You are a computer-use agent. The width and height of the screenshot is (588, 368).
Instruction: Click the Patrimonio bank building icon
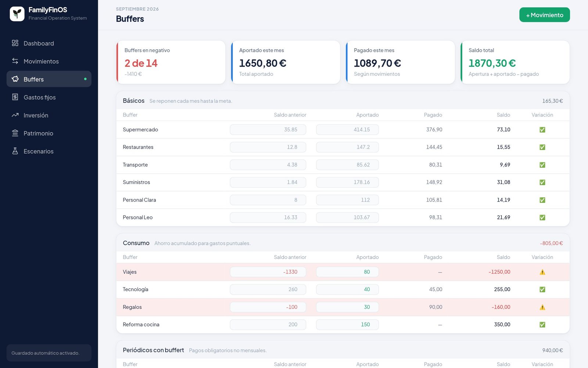tap(15, 133)
